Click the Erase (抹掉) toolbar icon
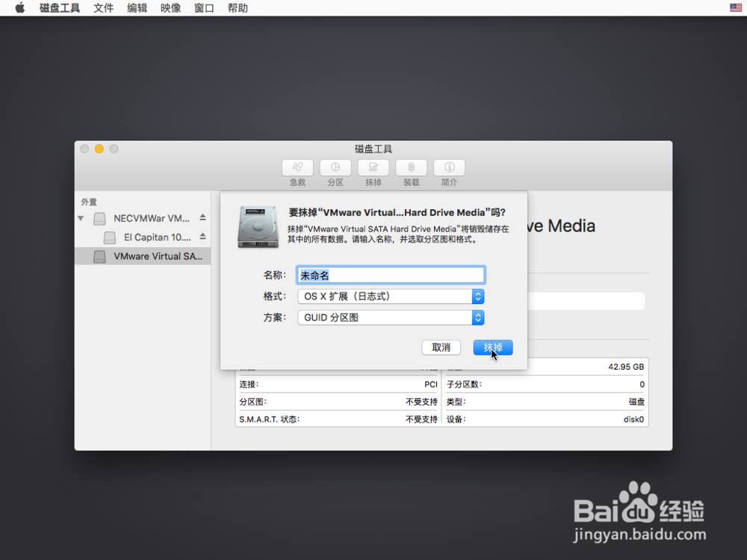 [x=373, y=167]
